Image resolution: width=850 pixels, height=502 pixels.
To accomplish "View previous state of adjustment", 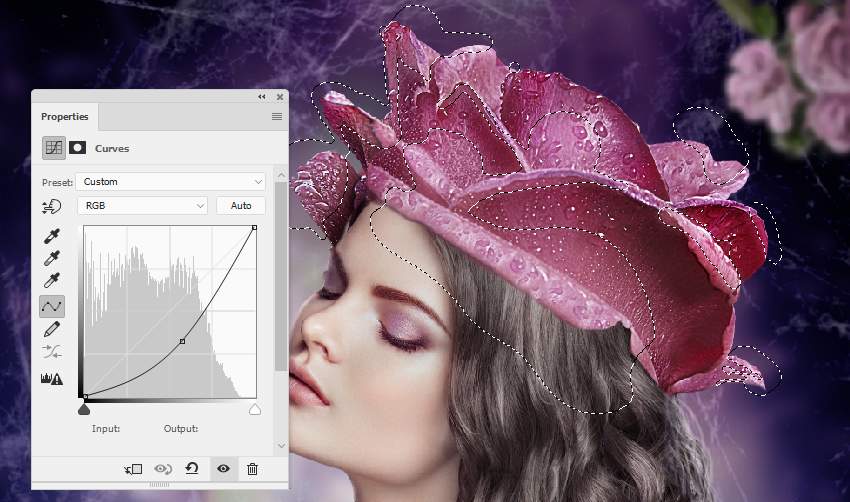I will [163, 469].
